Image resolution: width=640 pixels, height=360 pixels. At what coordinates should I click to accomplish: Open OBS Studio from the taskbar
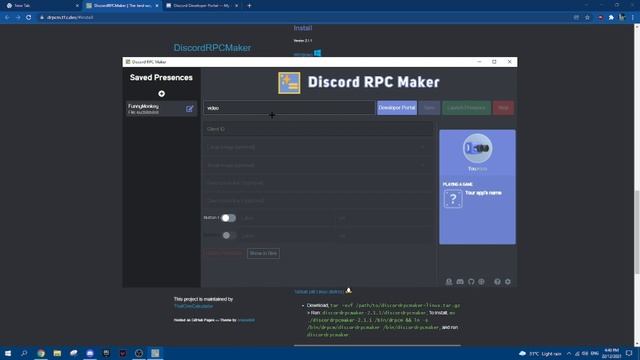click(139, 353)
